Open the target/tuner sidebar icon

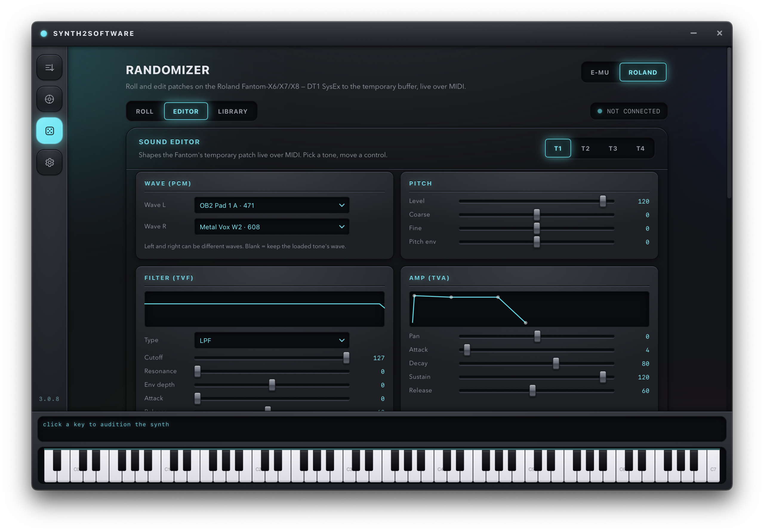pos(49,99)
